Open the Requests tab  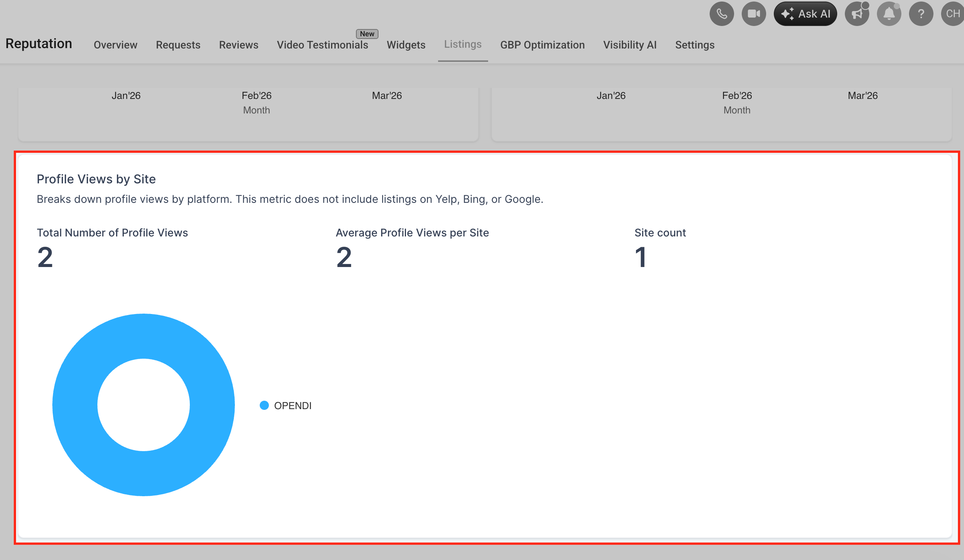point(178,45)
